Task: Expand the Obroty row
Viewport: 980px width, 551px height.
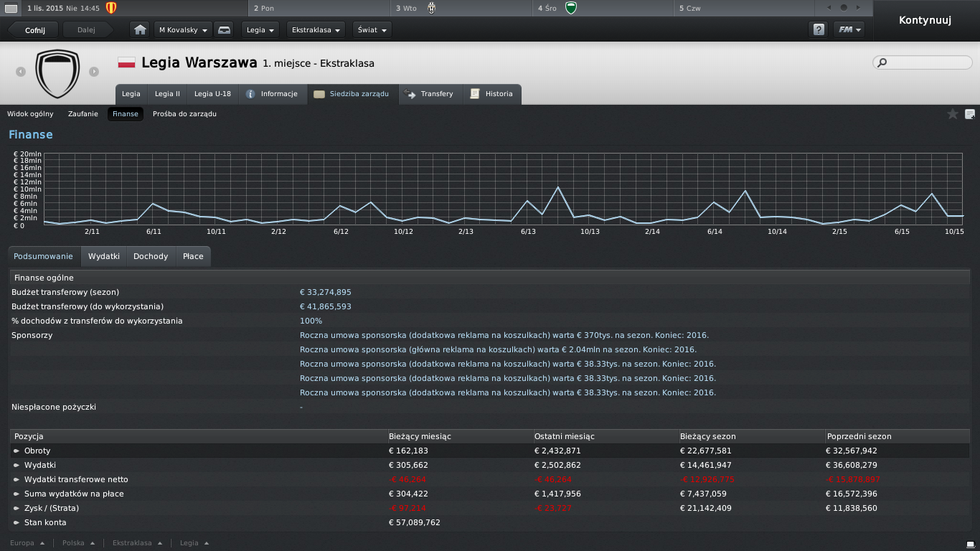Action: tap(17, 451)
